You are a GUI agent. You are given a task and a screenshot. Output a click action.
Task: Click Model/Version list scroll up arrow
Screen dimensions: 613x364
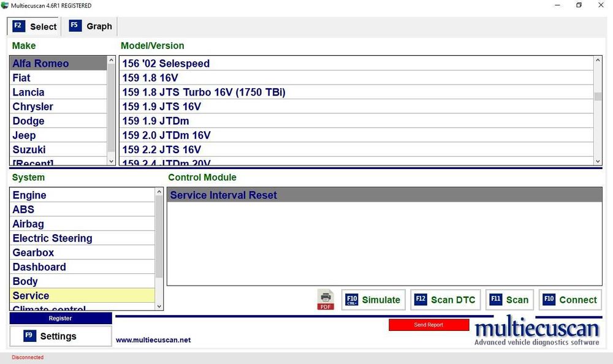point(598,60)
